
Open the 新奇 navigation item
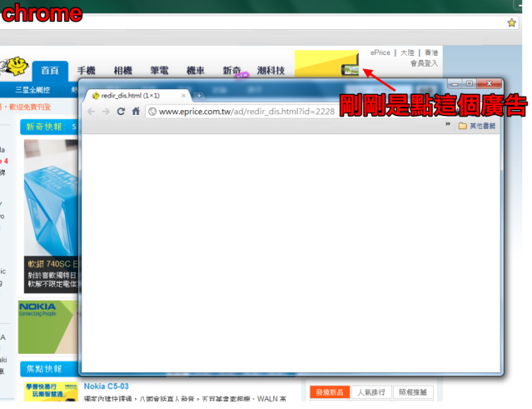(x=232, y=71)
